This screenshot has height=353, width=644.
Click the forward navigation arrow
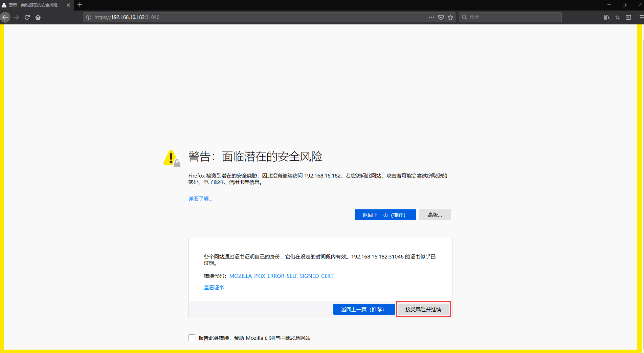(16, 17)
